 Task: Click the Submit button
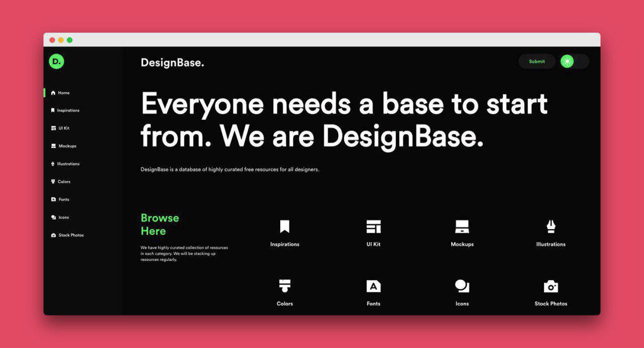(537, 61)
